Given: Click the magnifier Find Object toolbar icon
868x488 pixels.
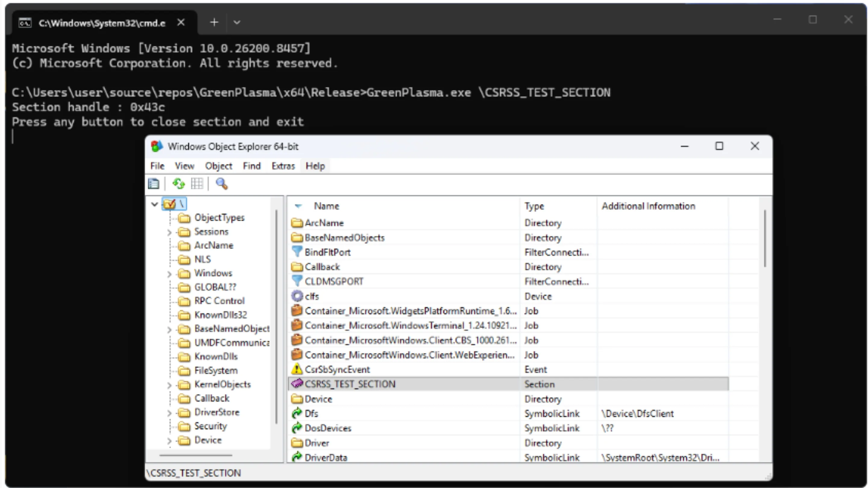Looking at the screenshot, I should click(222, 184).
